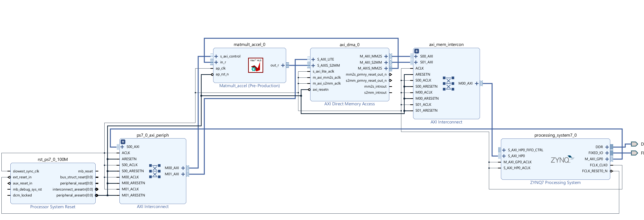The width and height of the screenshot is (644, 220).
Task: Select the processing_system7_0 block title
Action: (x=555, y=135)
